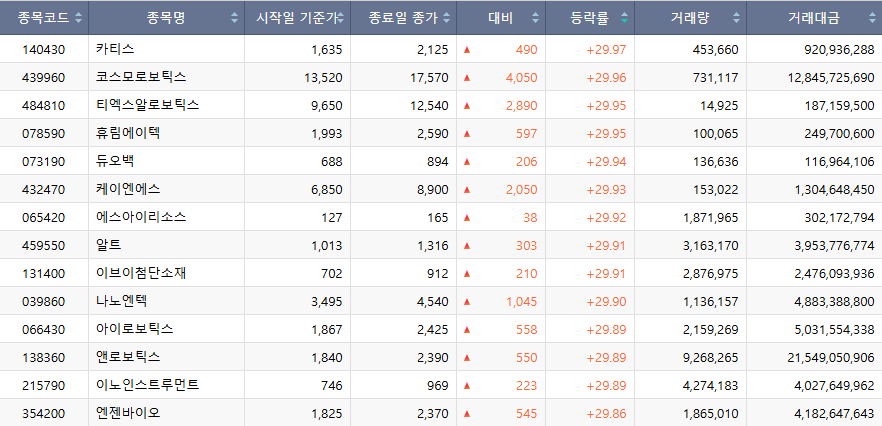Sort by 종료일 종가 column arrows
Screen dimensions: 882x426
[447, 18]
